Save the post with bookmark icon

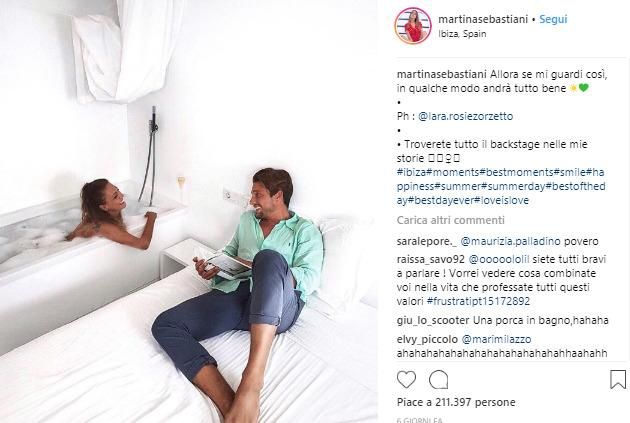point(618,380)
